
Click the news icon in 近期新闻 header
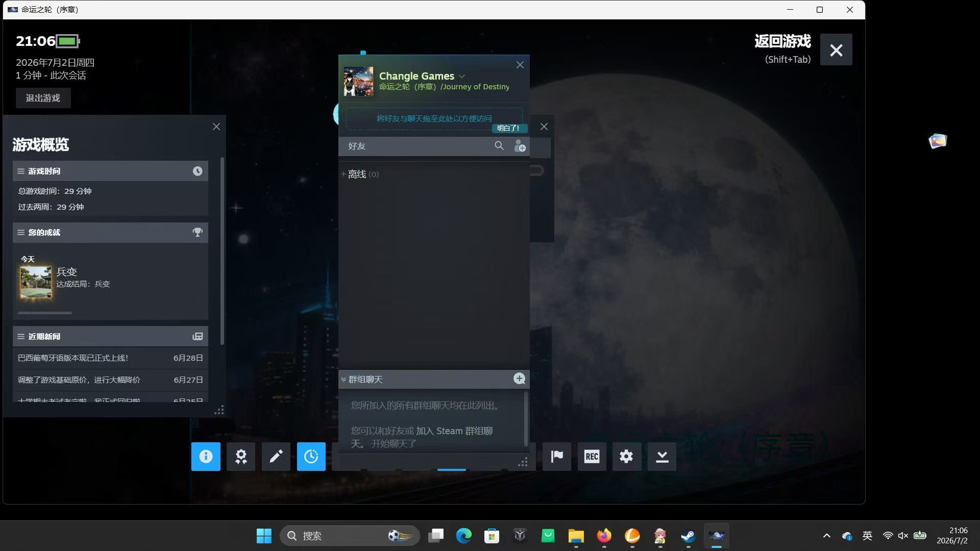[198, 336]
